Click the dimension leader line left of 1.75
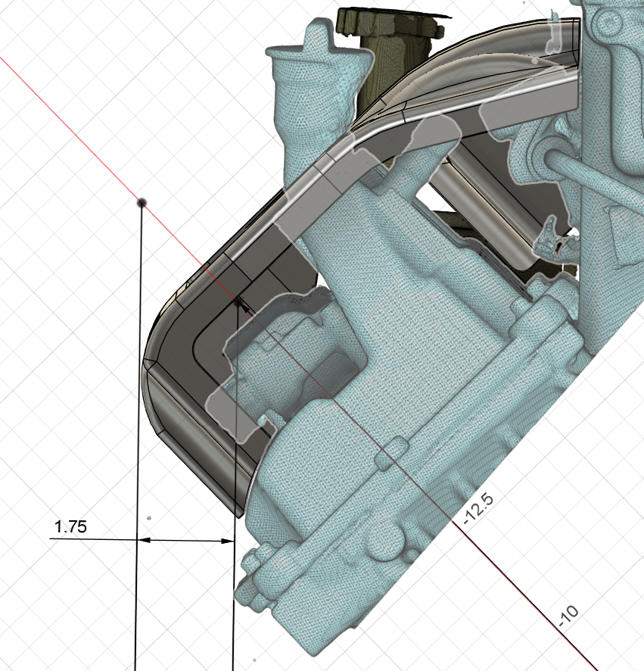Viewport: 644px width, 671px height. tap(91, 540)
